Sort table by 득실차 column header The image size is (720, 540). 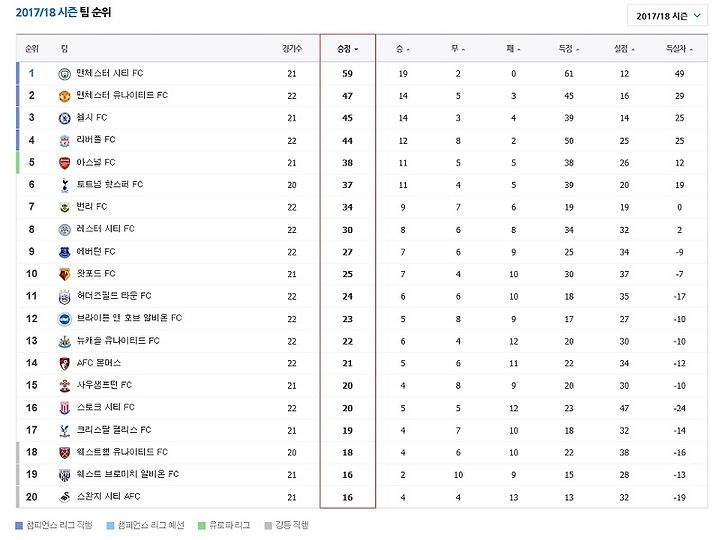pyautogui.click(x=679, y=49)
